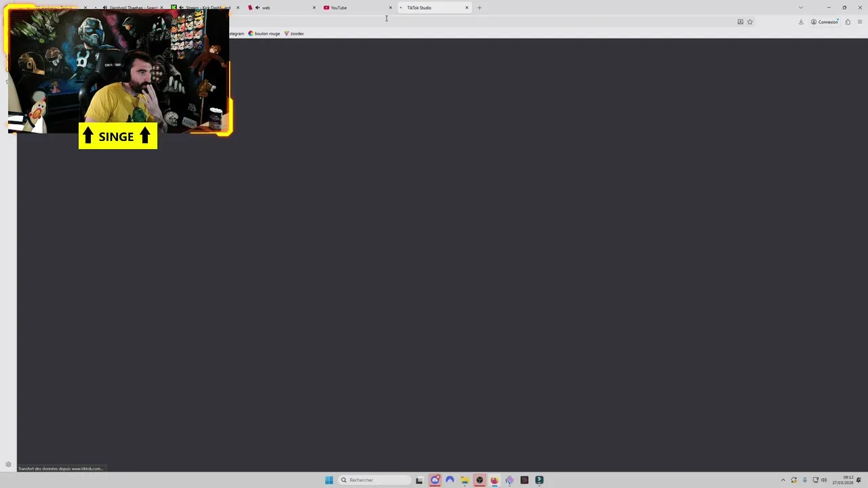Open the teal arrow app in taskbar
The image size is (868, 488).
tap(539, 480)
